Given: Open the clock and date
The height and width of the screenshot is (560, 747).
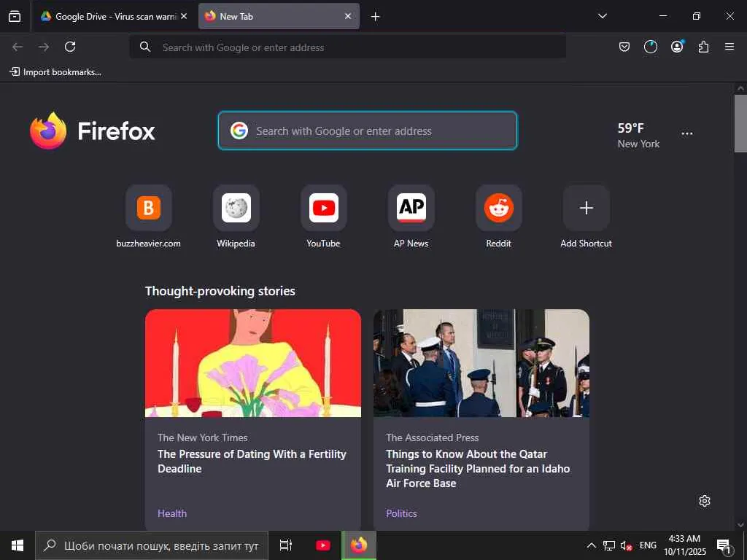Looking at the screenshot, I should pos(684,545).
